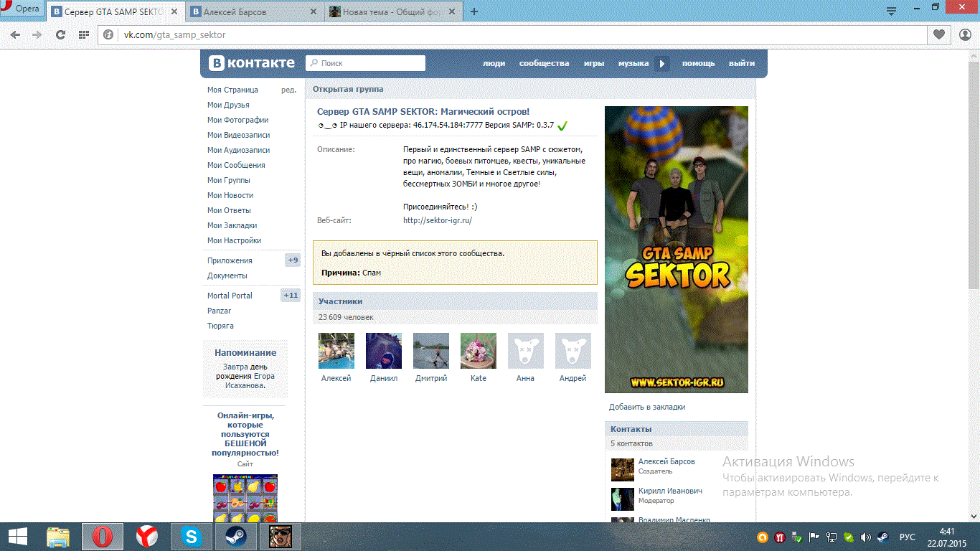Click the ВКонтакте logo

252,63
